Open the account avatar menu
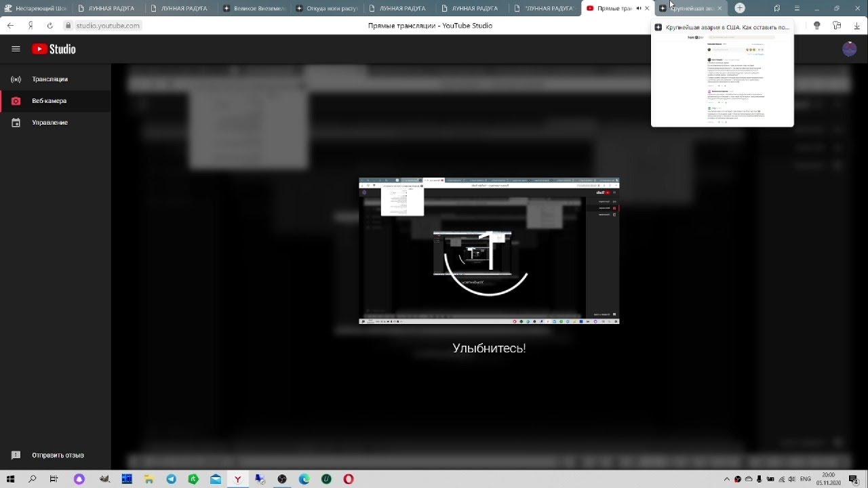868x488 pixels. pyautogui.click(x=849, y=49)
